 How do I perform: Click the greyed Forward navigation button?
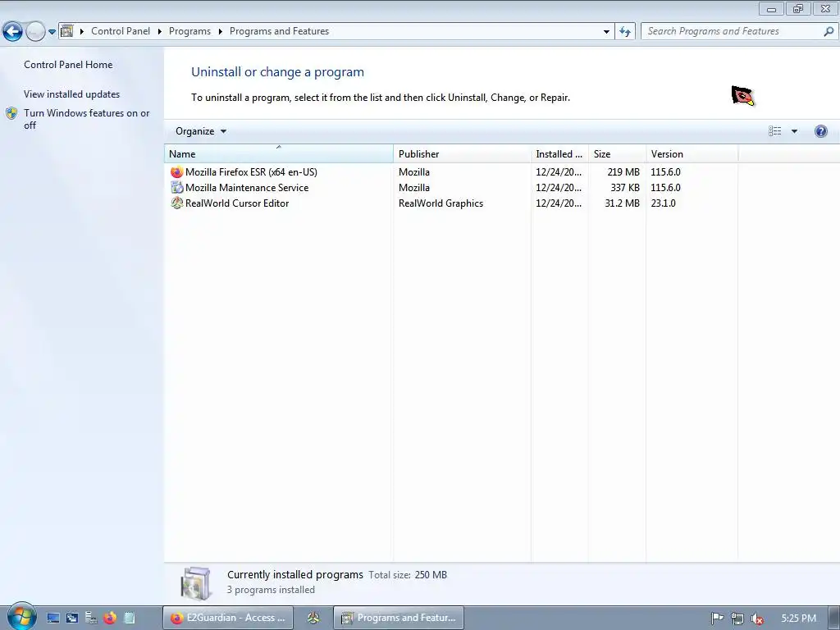[35, 32]
